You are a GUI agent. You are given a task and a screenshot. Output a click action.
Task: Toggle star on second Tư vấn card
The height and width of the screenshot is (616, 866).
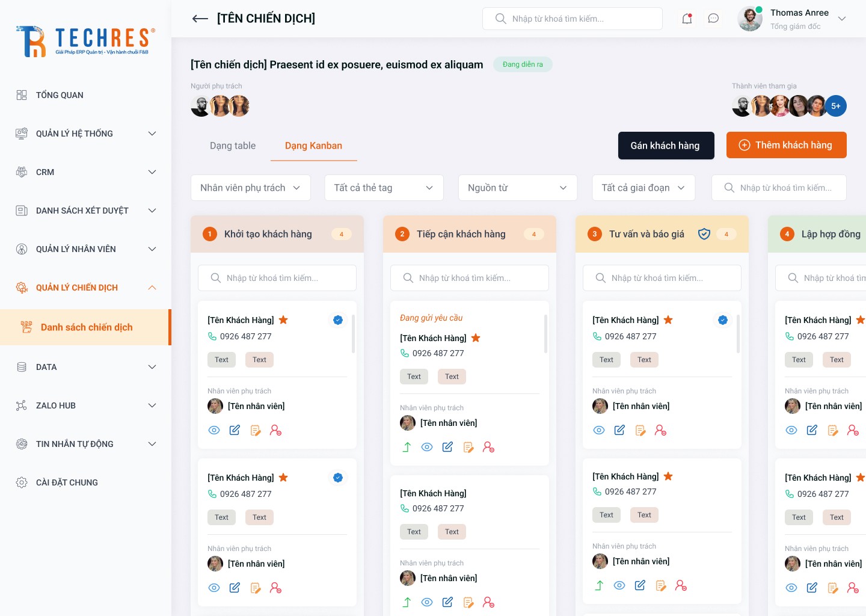[x=668, y=476]
